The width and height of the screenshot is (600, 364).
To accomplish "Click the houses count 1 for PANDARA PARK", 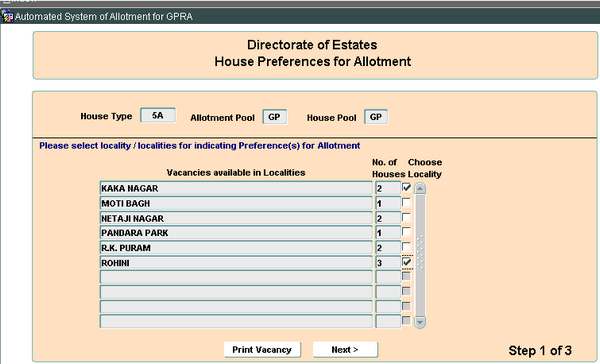I will pos(388,233).
